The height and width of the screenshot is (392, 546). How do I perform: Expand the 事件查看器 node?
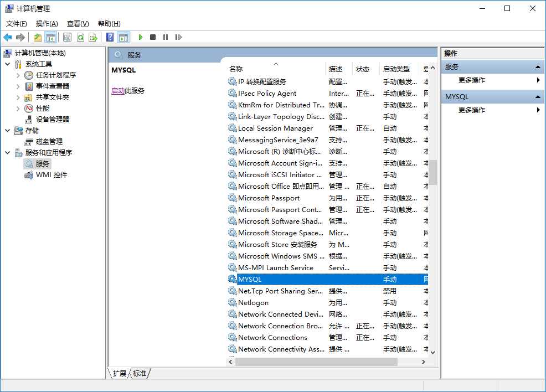(18, 86)
